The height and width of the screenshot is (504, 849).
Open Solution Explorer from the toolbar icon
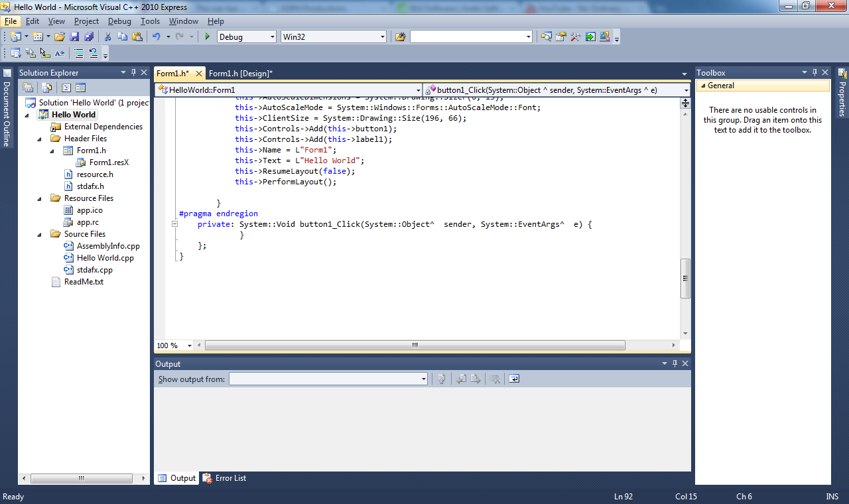point(546,36)
